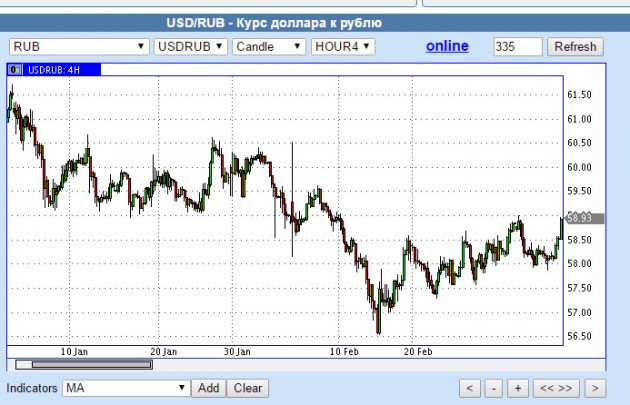Viewport: 630px width, 405px height.
Task: Click the small icon beside USDRUB:4H label
Action: click(15, 69)
